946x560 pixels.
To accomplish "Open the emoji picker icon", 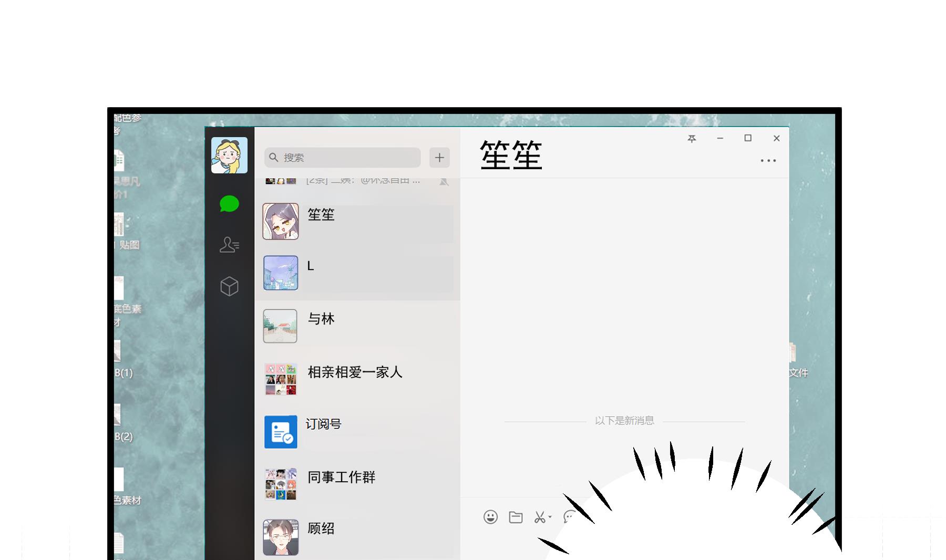I will click(x=490, y=517).
